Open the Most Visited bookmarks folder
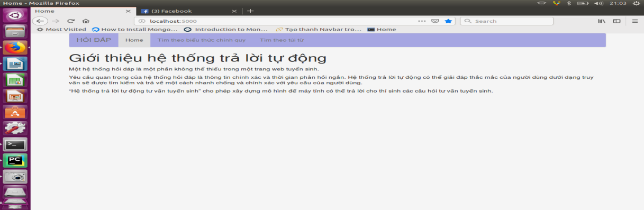The width and height of the screenshot is (644, 210). click(61, 30)
